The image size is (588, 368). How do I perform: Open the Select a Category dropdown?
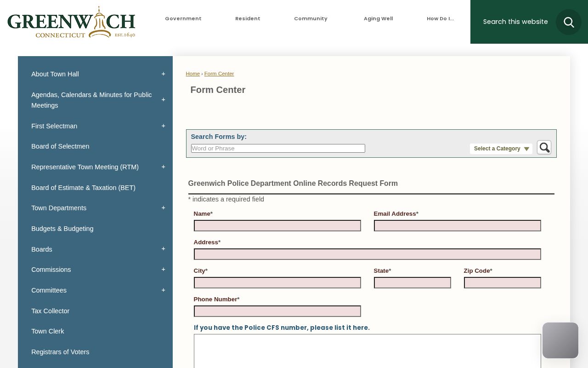[501, 149]
